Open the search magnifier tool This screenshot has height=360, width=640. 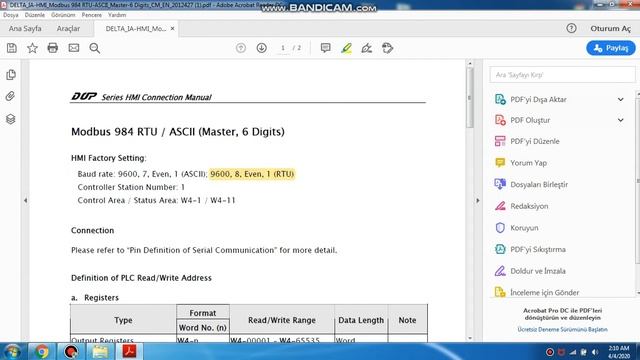pyautogui.click(x=95, y=48)
